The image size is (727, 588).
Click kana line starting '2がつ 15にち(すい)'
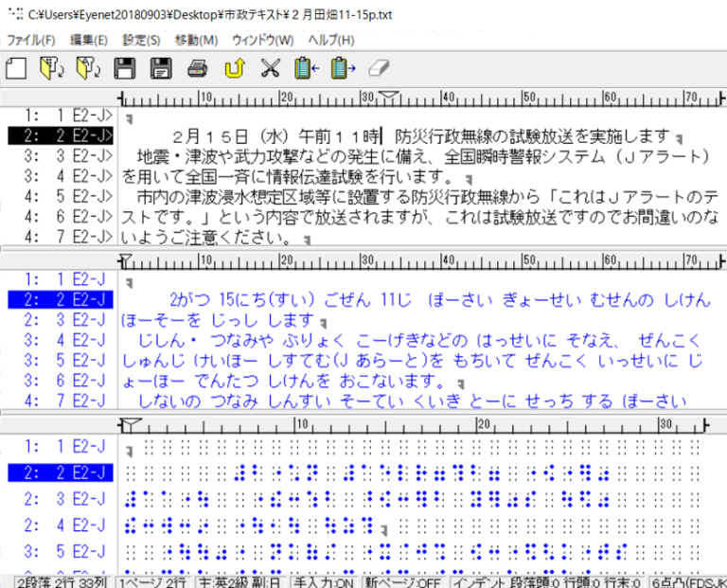point(439,300)
